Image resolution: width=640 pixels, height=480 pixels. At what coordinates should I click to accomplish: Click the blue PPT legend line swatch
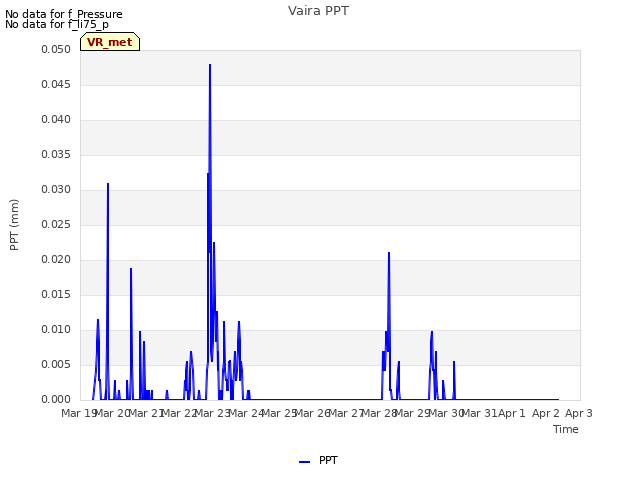pos(304,462)
